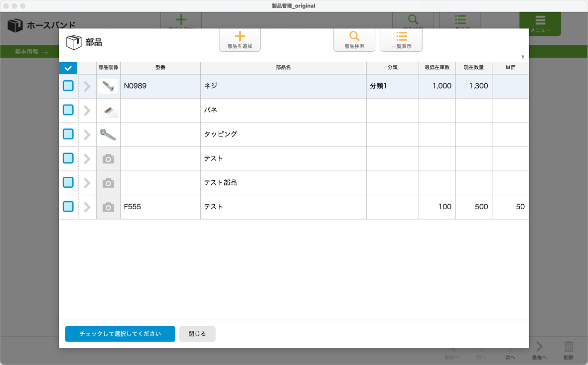
Task: Open details chevron for F555 row
Action: (x=87, y=207)
